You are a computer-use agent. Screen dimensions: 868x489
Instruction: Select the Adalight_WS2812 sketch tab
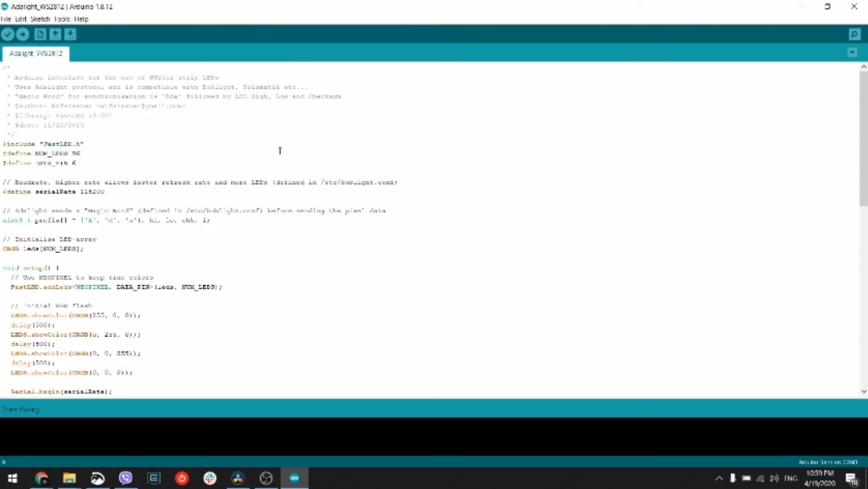(36, 53)
